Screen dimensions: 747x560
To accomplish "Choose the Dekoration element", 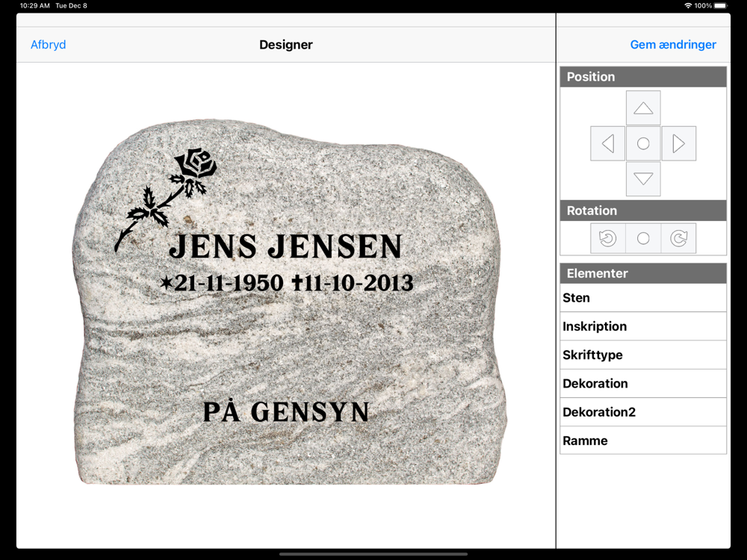I will pyautogui.click(x=643, y=383).
